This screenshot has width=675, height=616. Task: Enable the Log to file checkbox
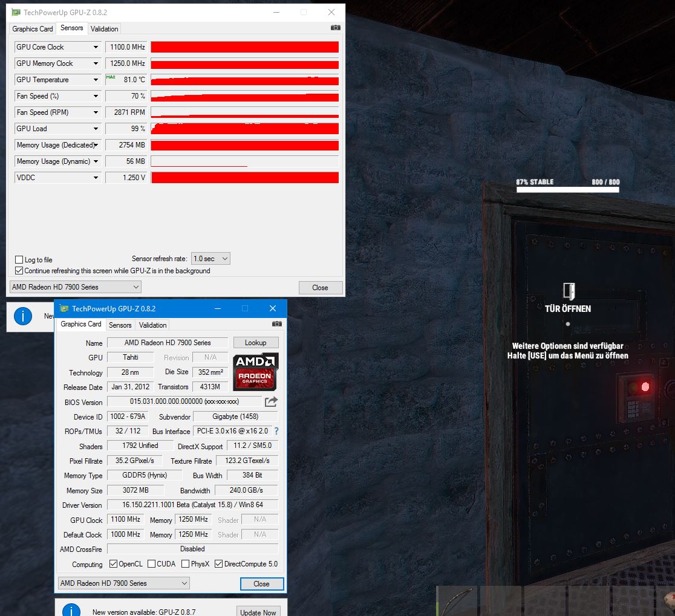[x=19, y=259]
